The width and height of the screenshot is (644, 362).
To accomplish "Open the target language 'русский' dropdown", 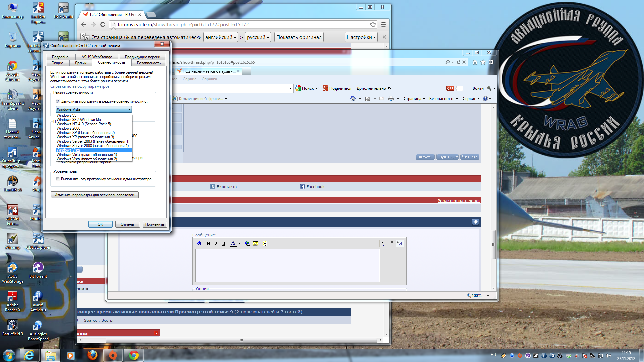I will click(x=258, y=37).
